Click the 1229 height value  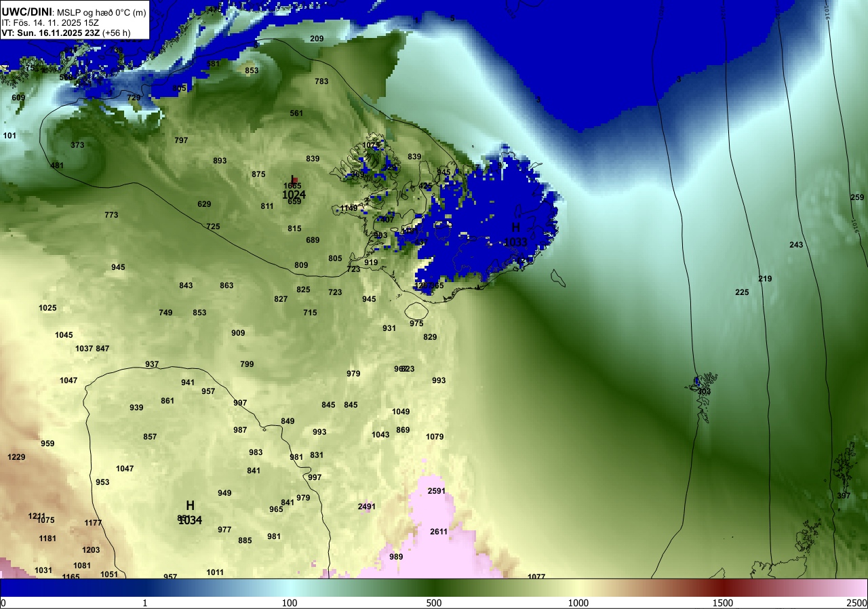point(16,457)
